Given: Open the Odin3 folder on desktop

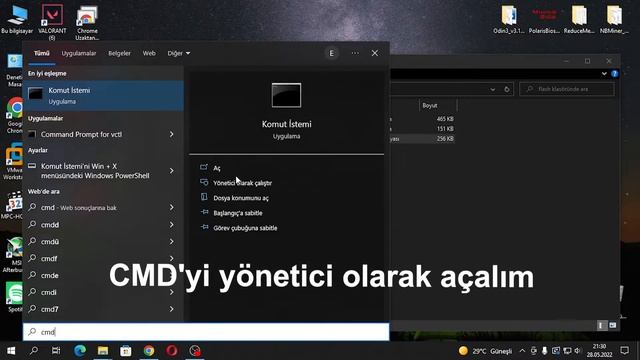Looking at the screenshot, I should point(509,19).
